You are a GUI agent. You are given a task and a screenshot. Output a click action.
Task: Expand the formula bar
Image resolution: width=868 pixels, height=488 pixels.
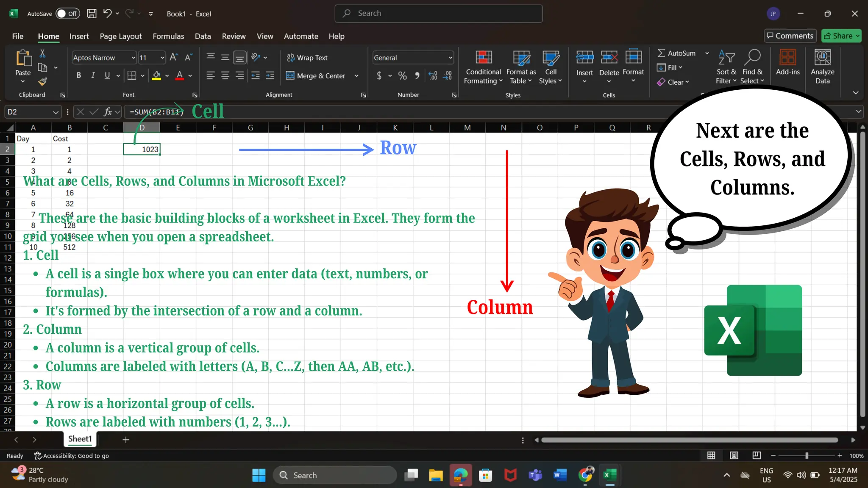(x=858, y=112)
